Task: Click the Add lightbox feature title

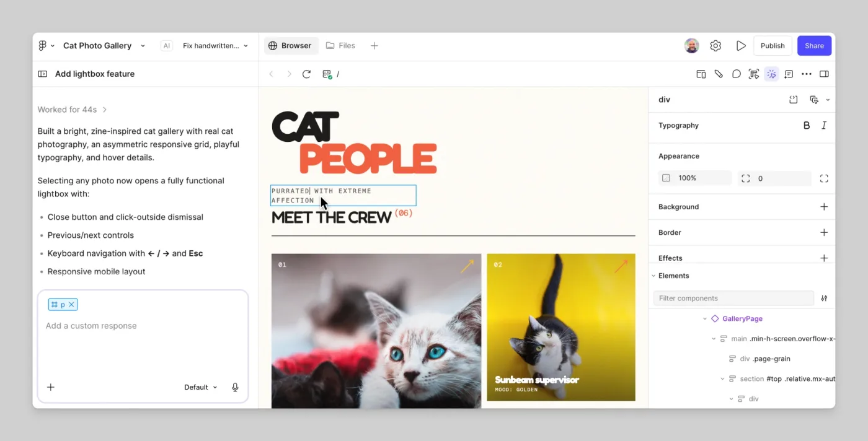Action: point(95,74)
